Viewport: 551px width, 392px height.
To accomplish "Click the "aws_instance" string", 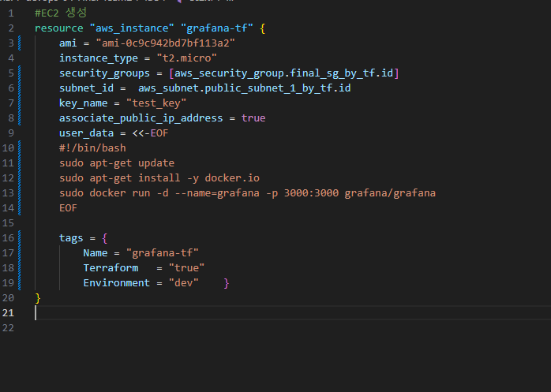I will (132, 28).
